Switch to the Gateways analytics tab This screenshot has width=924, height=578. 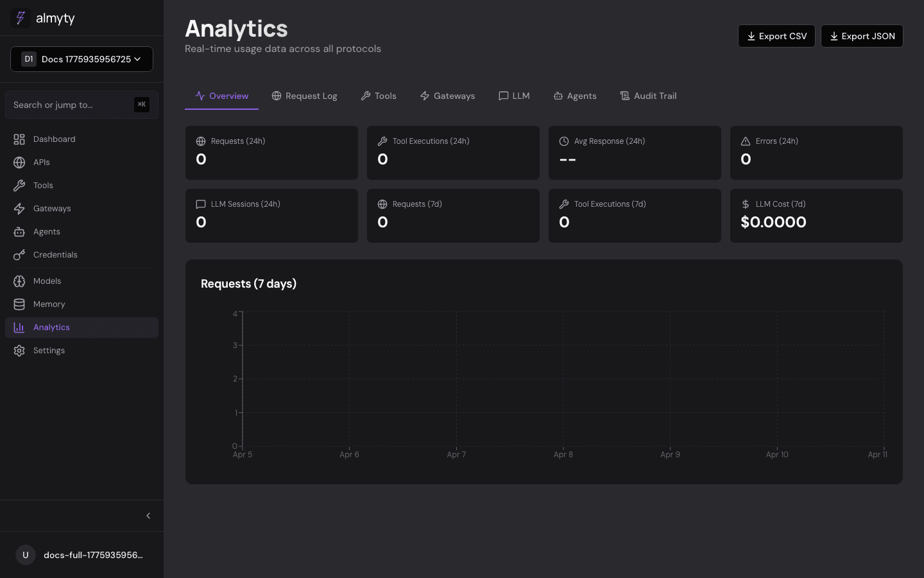447,96
